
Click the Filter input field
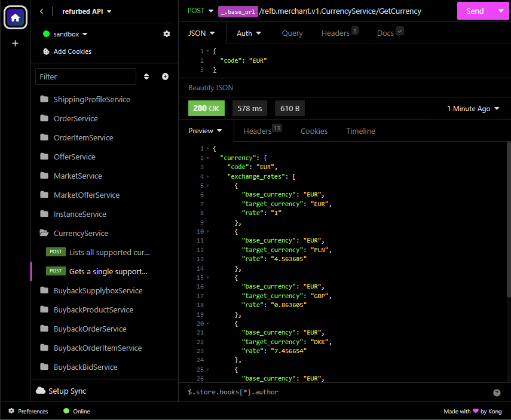point(85,76)
